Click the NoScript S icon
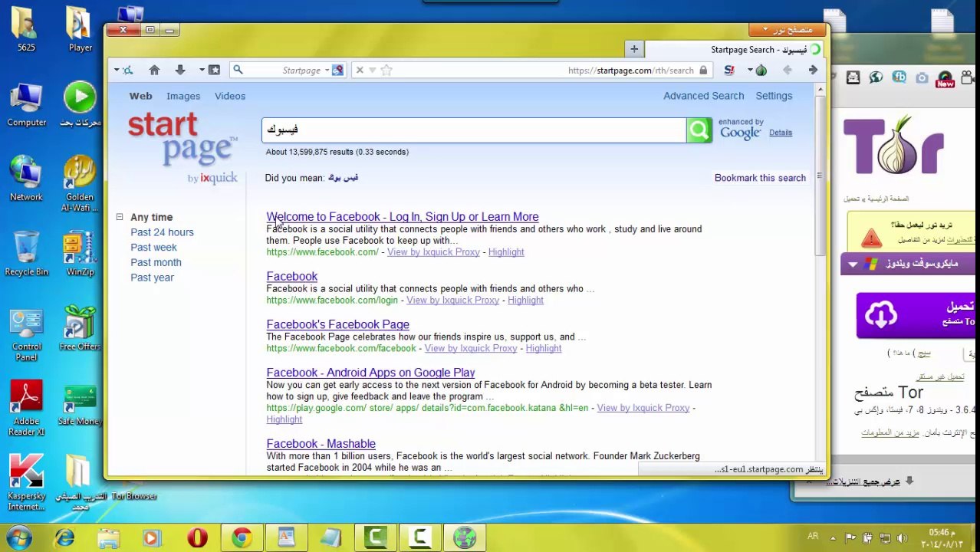980x552 pixels. (x=729, y=71)
